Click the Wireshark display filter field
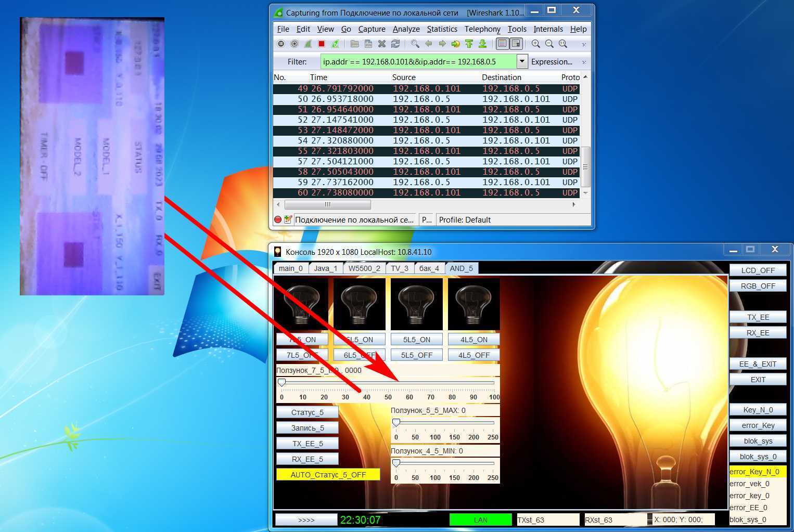The image size is (794, 532). (418, 61)
